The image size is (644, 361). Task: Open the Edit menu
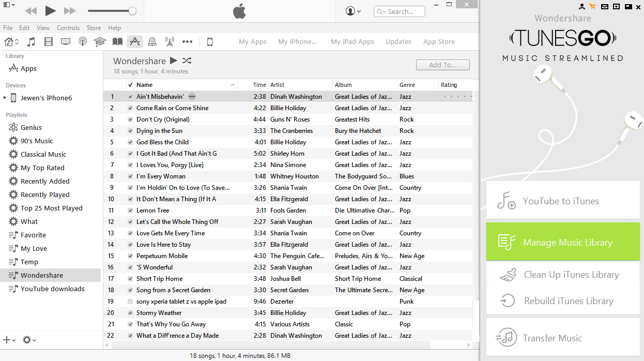[x=24, y=28]
